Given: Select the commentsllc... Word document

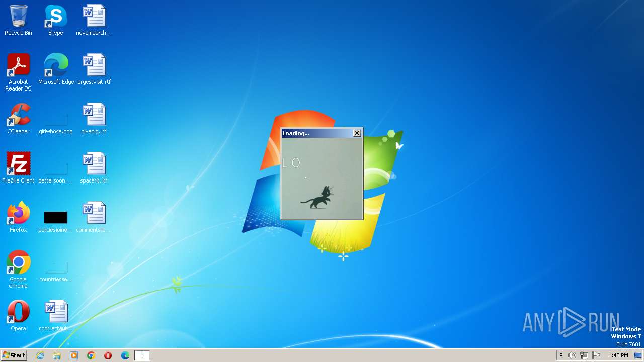Looking at the screenshot, I should pyautogui.click(x=94, y=217).
